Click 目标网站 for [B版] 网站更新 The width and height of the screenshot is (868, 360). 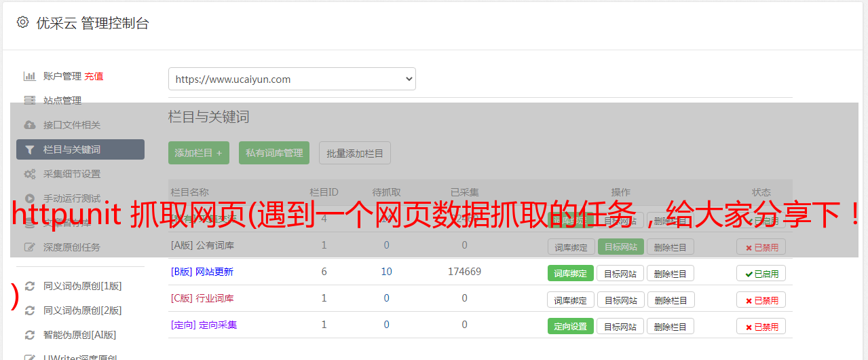[x=620, y=273]
